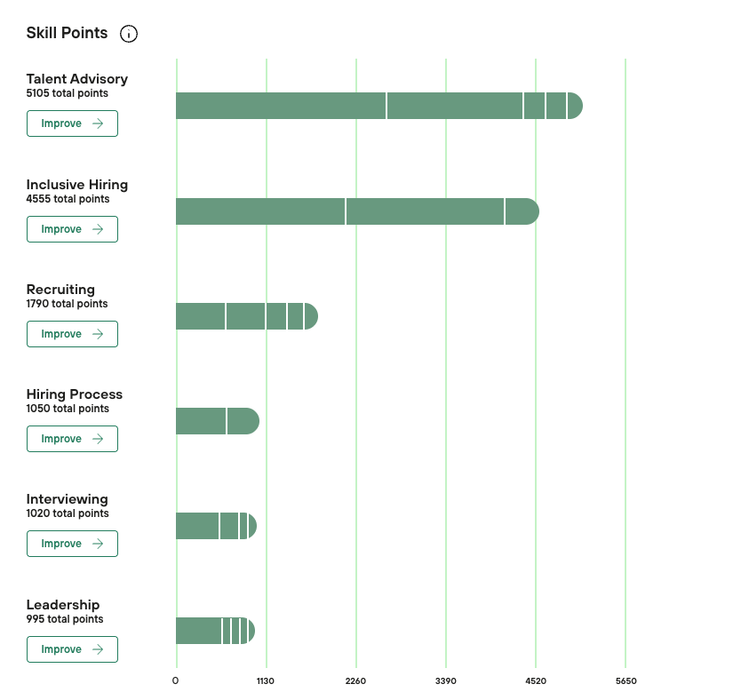Click the Talent Advisory skill title
The width and height of the screenshot is (741, 700).
tap(77, 79)
